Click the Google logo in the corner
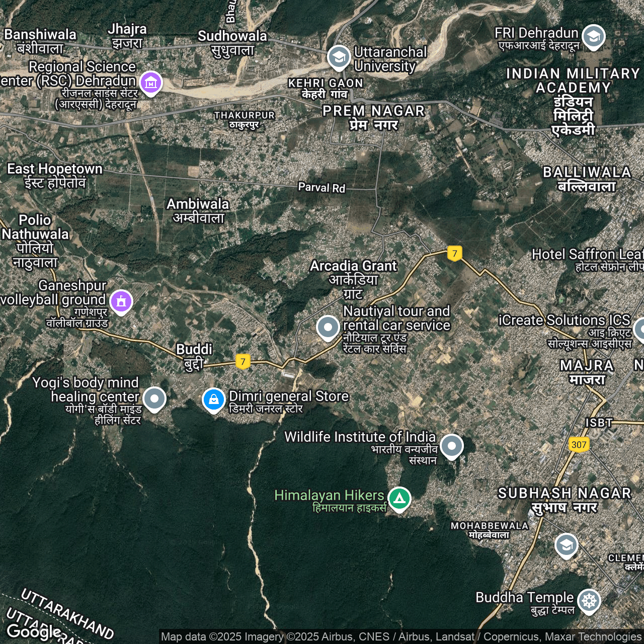Viewport: 644px width, 644px height. pos(33,631)
